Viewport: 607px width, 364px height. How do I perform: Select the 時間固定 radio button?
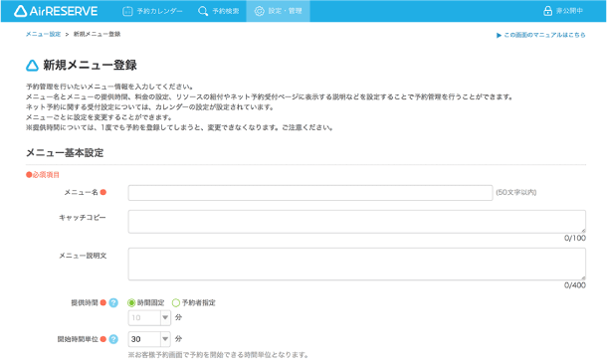click(x=131, y=303)
